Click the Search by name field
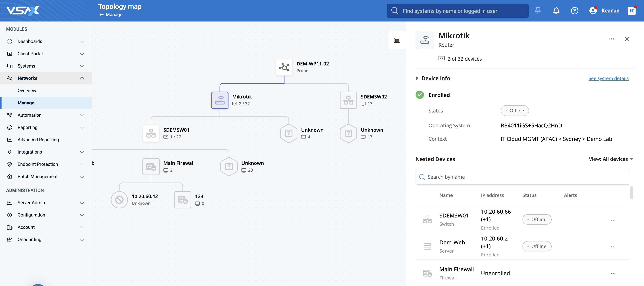Viewport: 644px width, 286px height. 522,177
